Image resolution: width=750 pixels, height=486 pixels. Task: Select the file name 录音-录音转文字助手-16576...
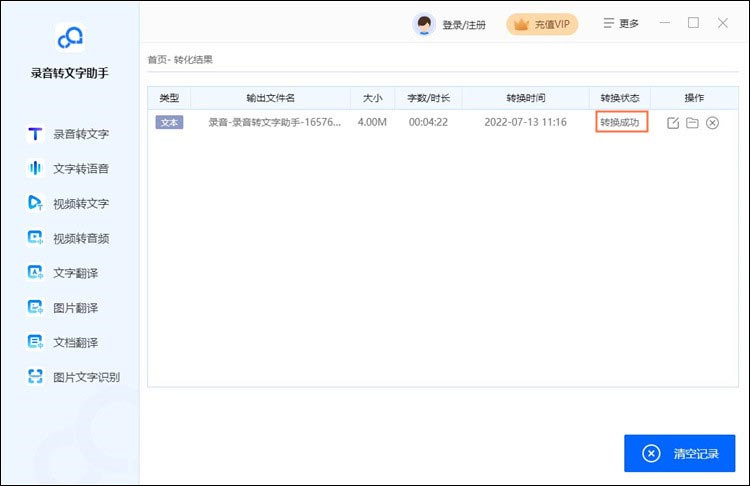[x=275, y=122]
